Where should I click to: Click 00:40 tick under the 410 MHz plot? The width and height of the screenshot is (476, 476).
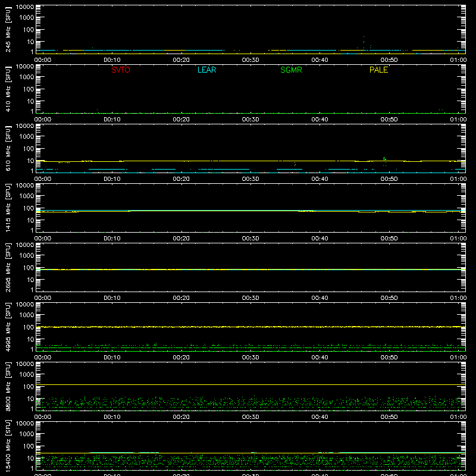point(320,120)
